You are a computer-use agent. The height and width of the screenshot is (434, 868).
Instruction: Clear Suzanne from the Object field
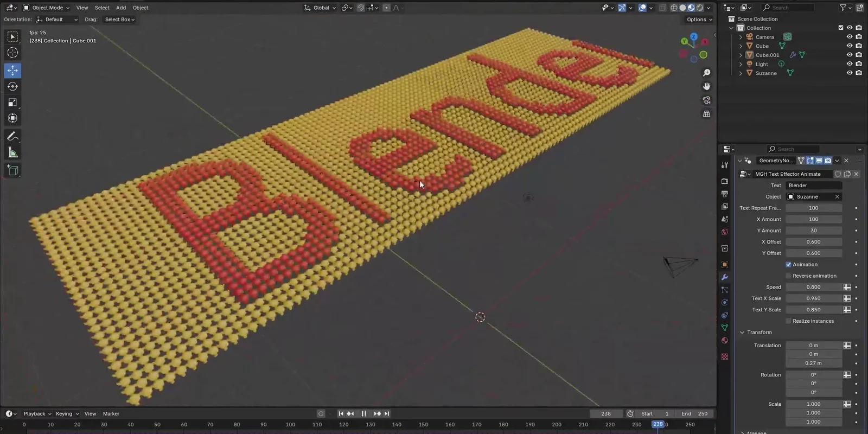point(837,197)
